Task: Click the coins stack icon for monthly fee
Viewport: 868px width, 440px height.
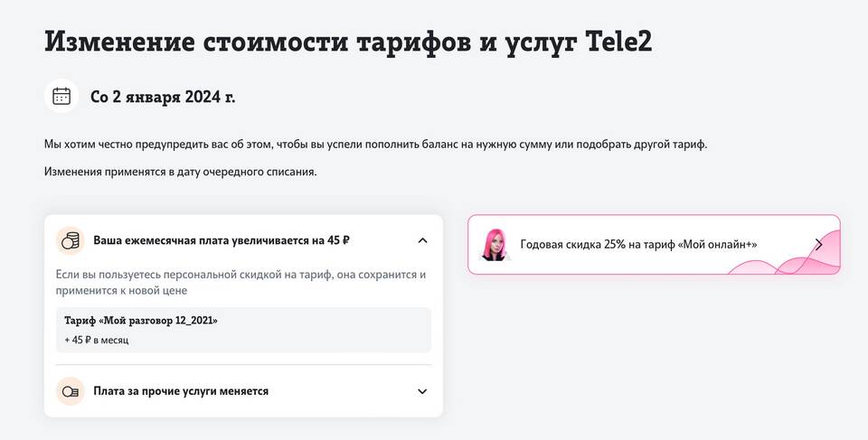Action: pos(70,241)
